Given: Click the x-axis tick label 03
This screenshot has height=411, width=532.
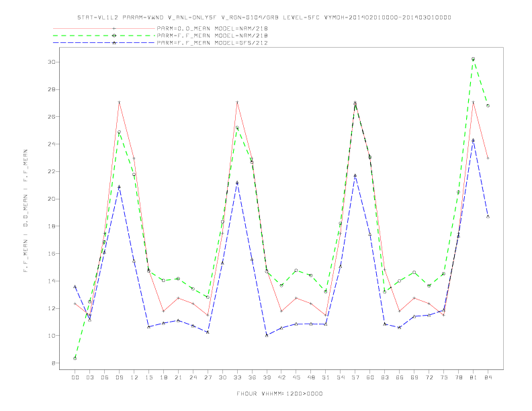Looking at the screenshot, I should pos(89,377).
